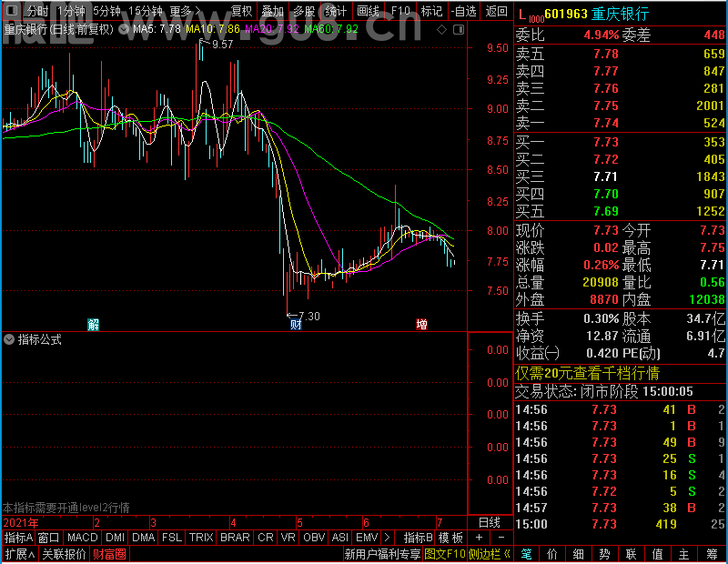728x564 pixels.
Task: Open the 复权 adjustment menu
Action: (241, 11)
